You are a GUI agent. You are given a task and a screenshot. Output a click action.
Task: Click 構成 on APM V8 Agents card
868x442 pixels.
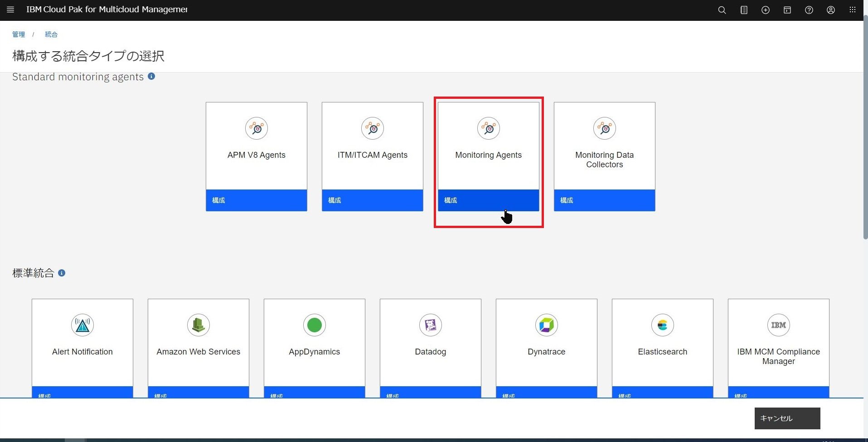point(257,200)
